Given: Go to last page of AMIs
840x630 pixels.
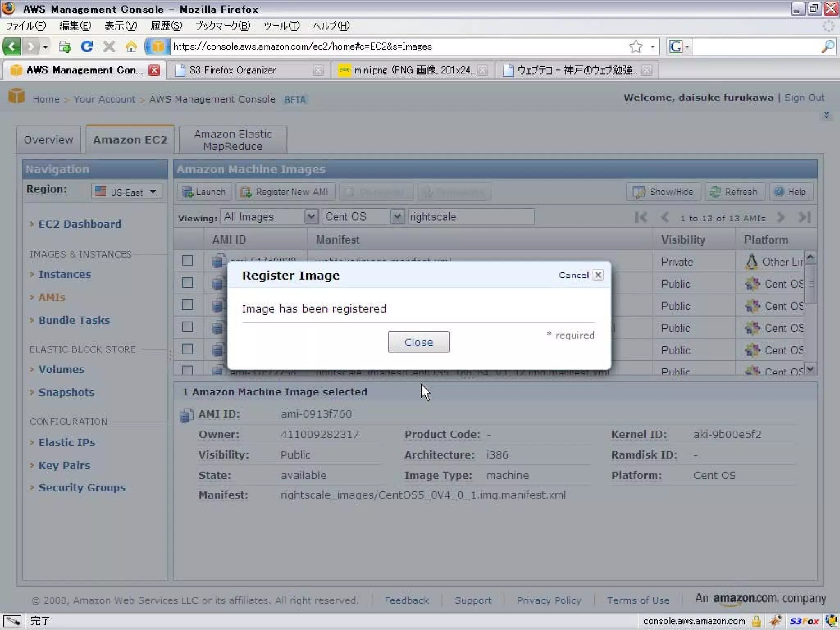Looking at the screenshot, I should coord(805,217).
